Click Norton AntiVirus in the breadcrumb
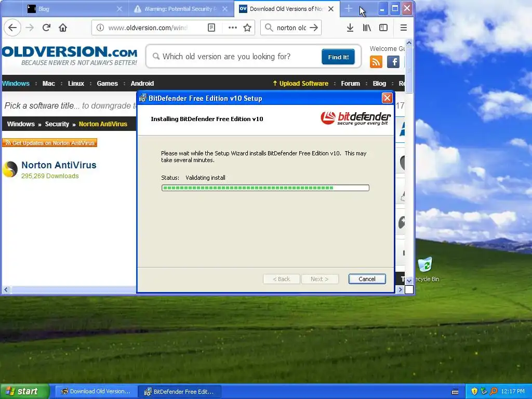Viewport: 532px width, 399px height. pos(103,124)
